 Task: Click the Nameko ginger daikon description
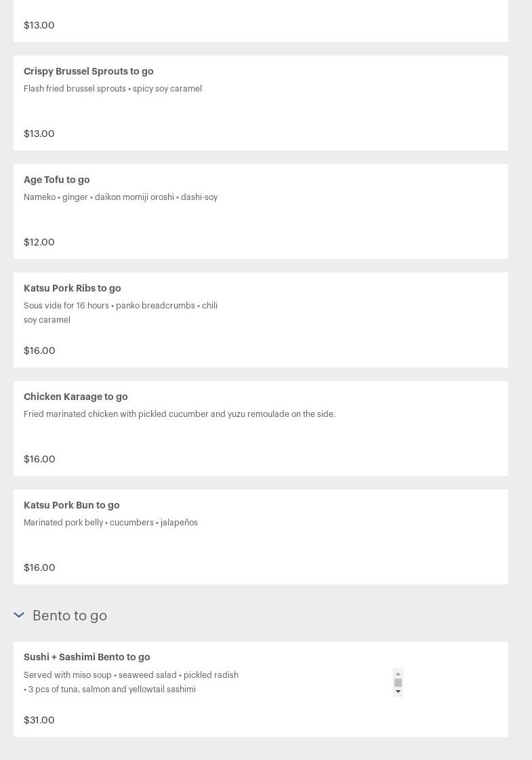point(121,197)
